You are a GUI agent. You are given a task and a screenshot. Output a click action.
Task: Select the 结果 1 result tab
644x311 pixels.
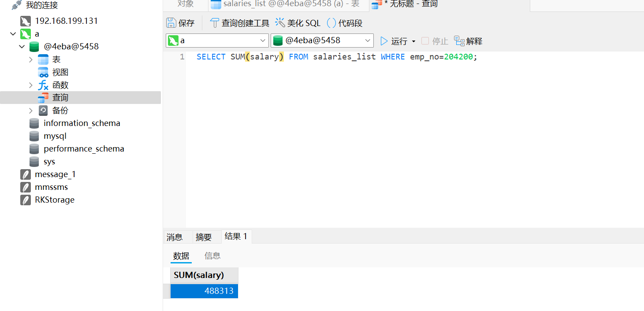(236, 237)
